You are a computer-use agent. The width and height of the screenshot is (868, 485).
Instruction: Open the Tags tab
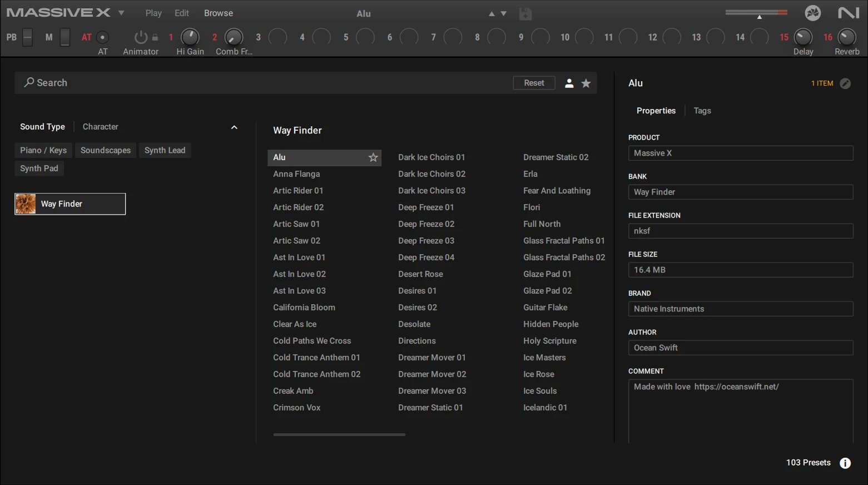click(702, 111)
